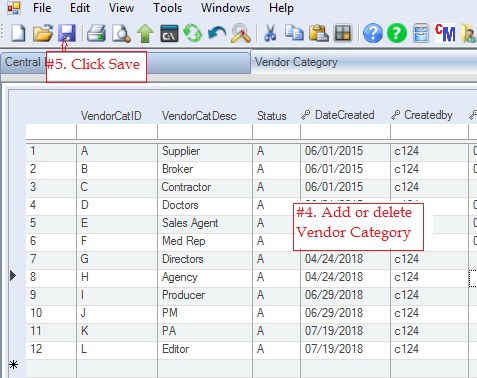Select the Broker cell
This screenshot has width=477, height=378.
coord(205,169)
